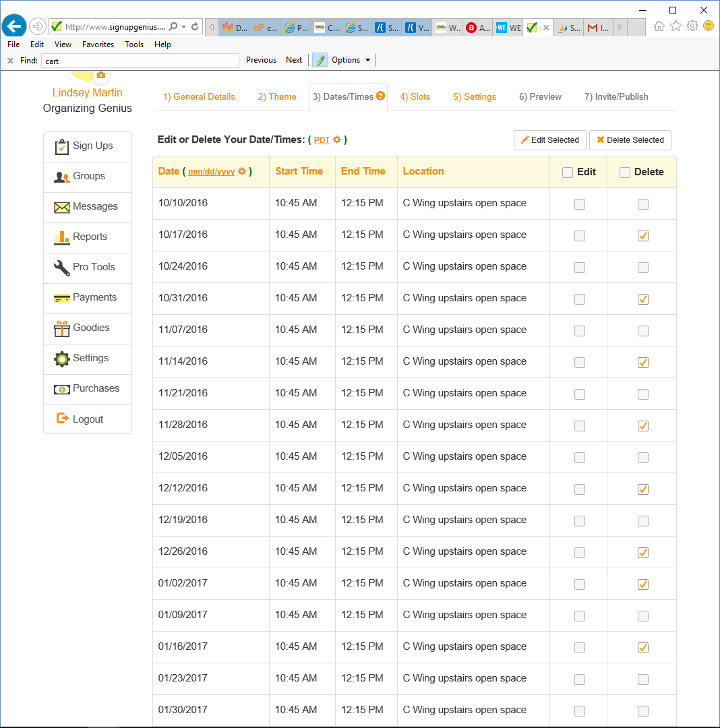Image resolution: width=720 pixels, height=728 pixels.
Task: Click the browser forward arrow button
Action: tap(38, 26)
